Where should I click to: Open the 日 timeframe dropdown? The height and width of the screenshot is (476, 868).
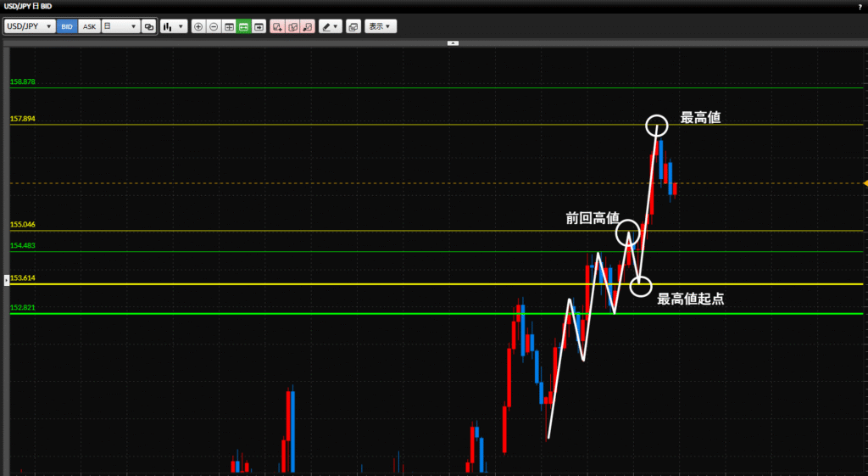click(x=120, y=26)
